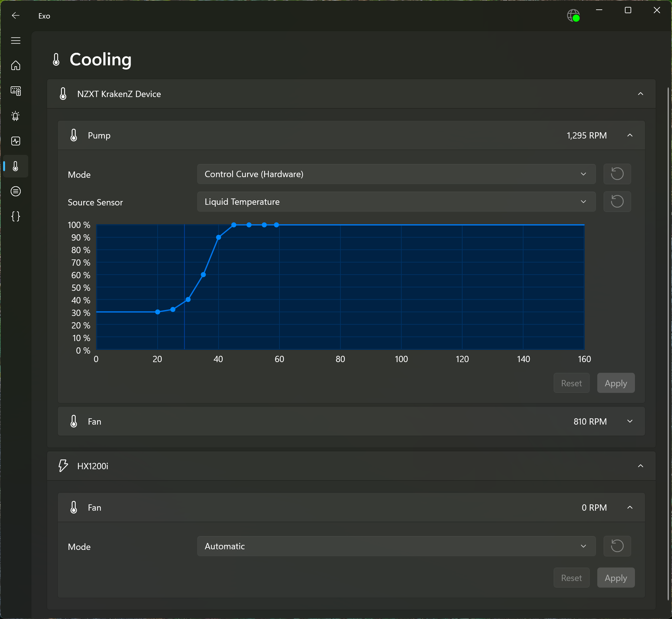Screen dimensions: 672x619
Task: Open HX1200i Fan Mode Automatic dropdown
Action: click(x=396, y=546)
